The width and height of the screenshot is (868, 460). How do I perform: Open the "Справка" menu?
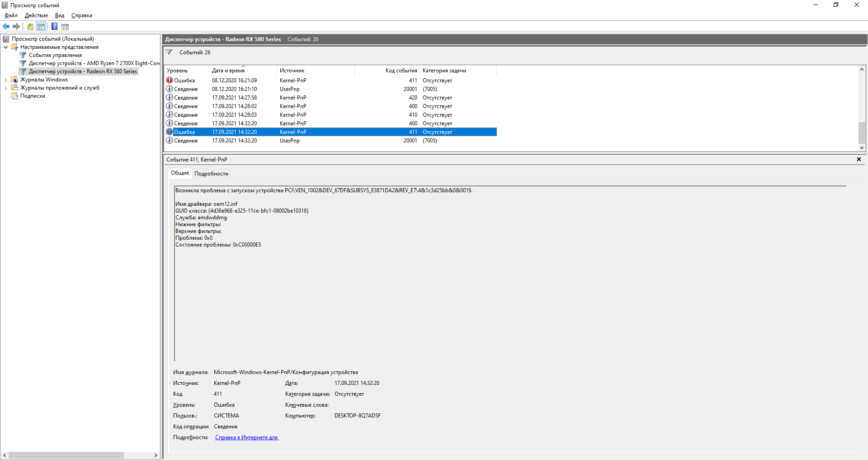click(x=82, y=15)
